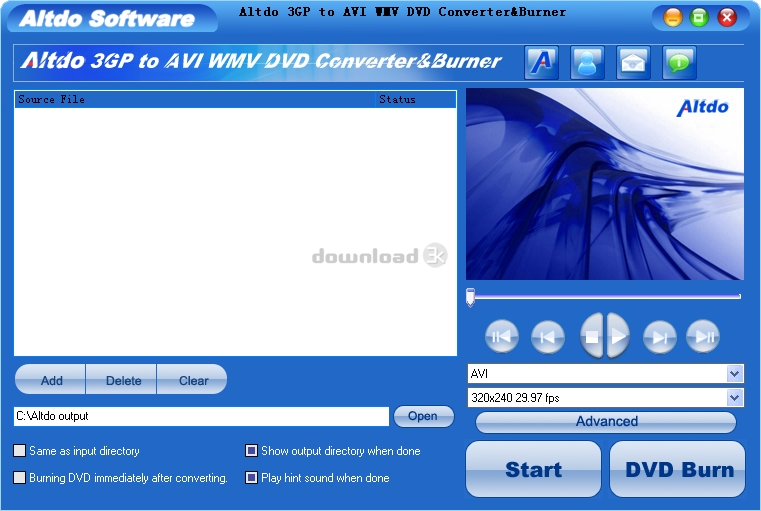Image resolution: width=761 pixels, height=511 pixels.
Task: Open the Advanced settings
Action: pyautogui.click(x=606, y=422)
